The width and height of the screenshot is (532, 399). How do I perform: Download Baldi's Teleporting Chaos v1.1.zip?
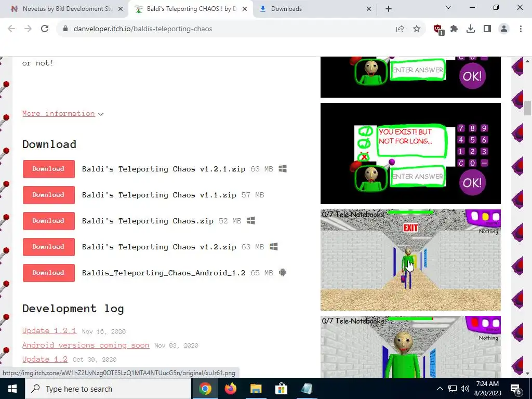coord(48,195)
